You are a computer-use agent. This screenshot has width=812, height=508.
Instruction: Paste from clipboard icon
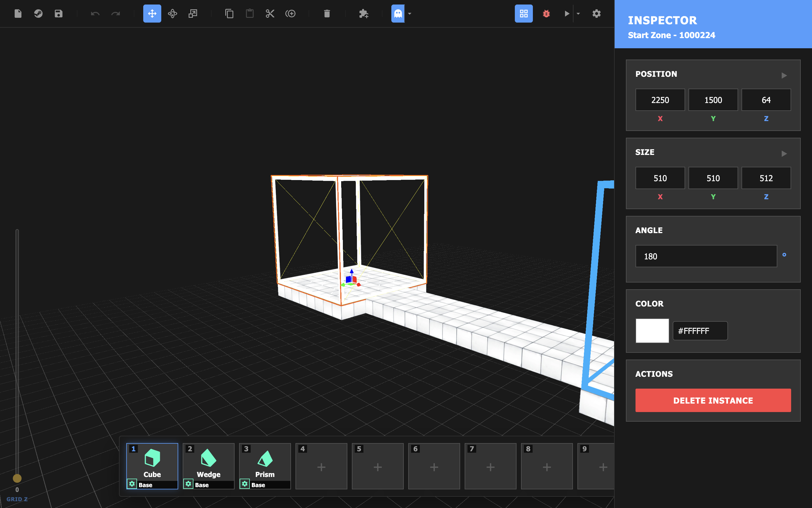(250, 14)
